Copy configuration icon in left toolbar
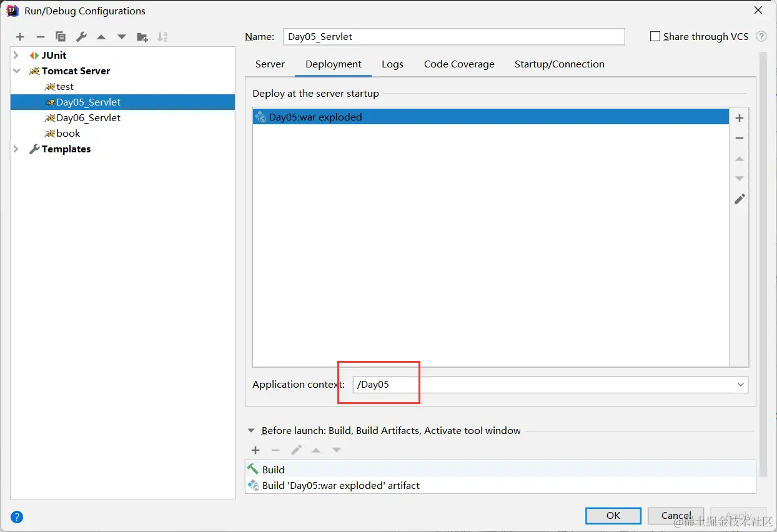The image size is (777, 532). tap(61, 37)
